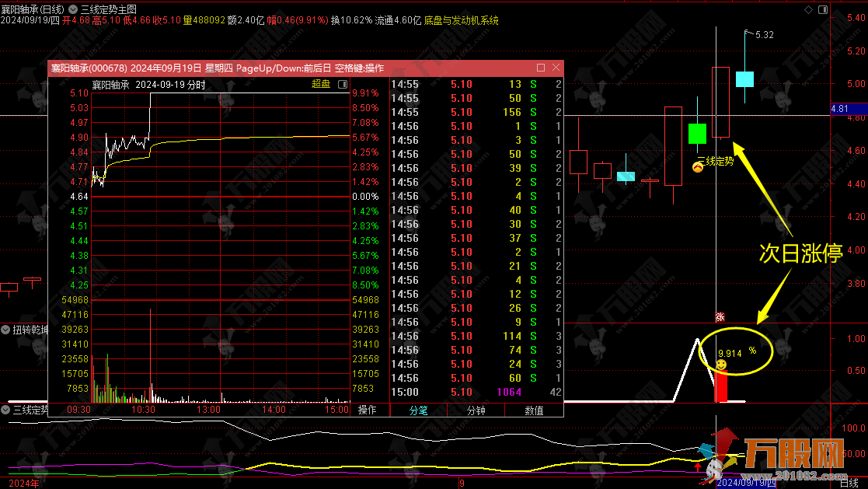The width and height of the screenshot is (868, 489).
Task: Click the 超盘 label in intraday popup
Action: tap(320, 84)
